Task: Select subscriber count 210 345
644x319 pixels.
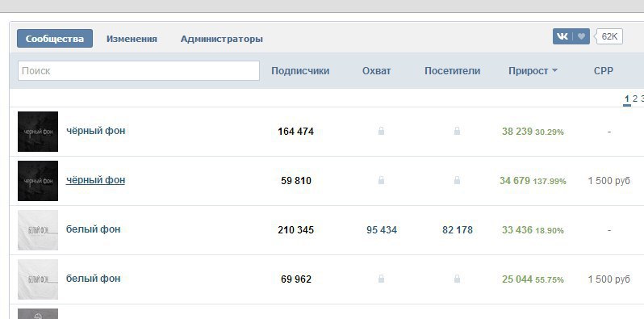Action: [x=295, y=230]
